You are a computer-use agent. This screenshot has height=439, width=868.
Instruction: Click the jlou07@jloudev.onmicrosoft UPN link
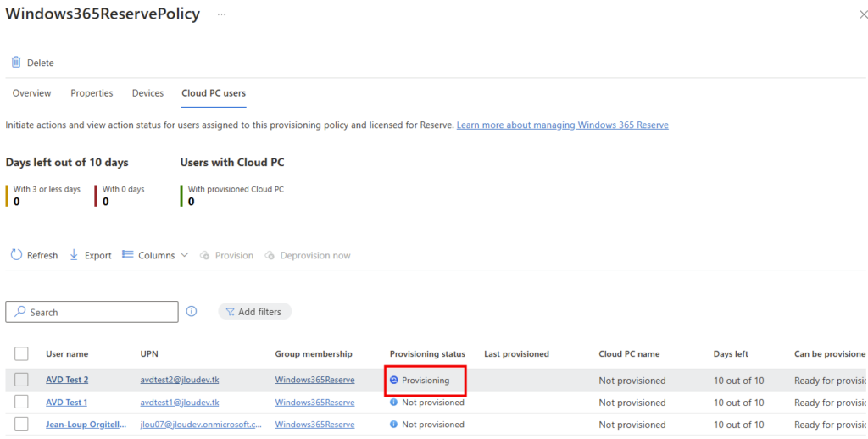click(x=202, y=425)
